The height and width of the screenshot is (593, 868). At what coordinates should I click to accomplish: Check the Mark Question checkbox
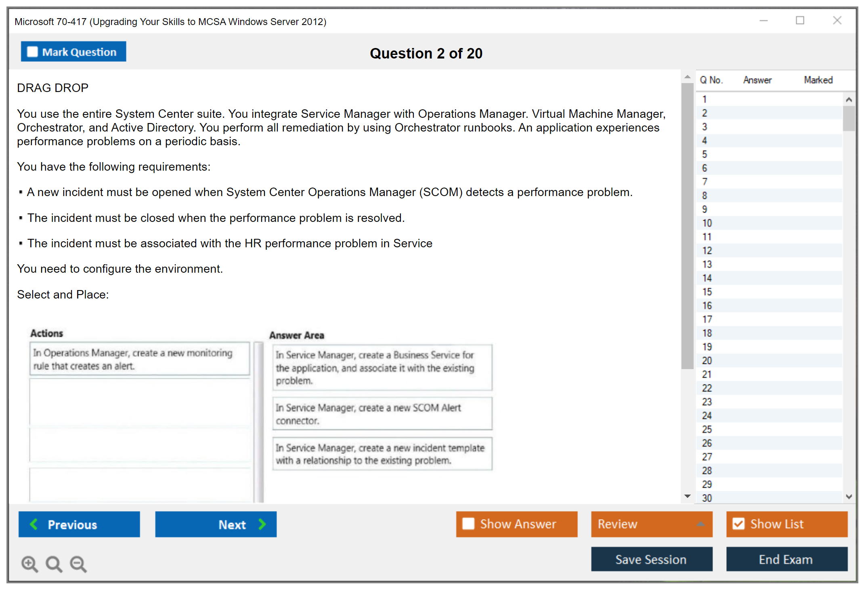(x=32, y=52)
